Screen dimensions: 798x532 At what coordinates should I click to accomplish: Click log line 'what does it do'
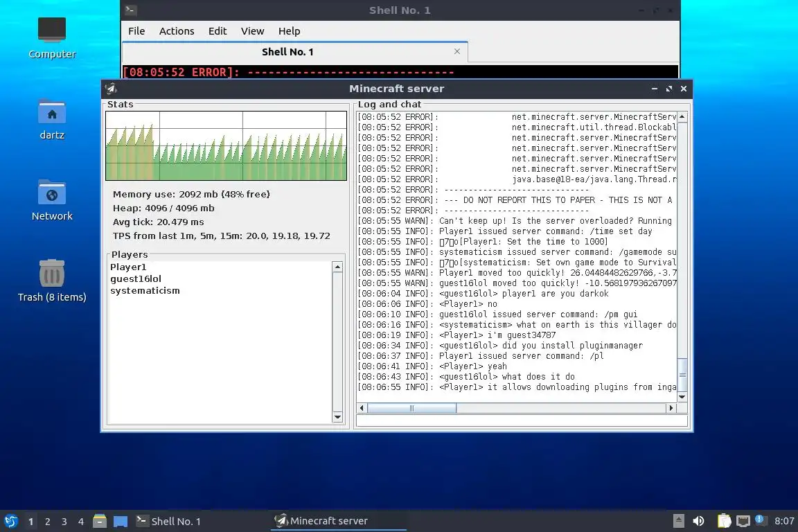point(466,377)
